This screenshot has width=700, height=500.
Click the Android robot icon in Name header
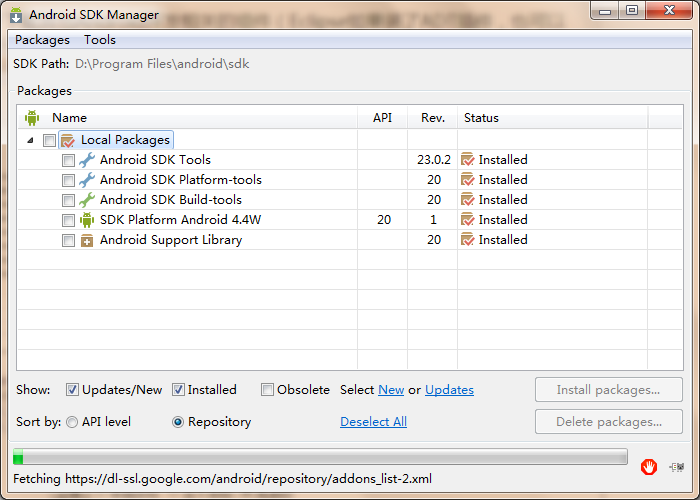pos(32,118)
